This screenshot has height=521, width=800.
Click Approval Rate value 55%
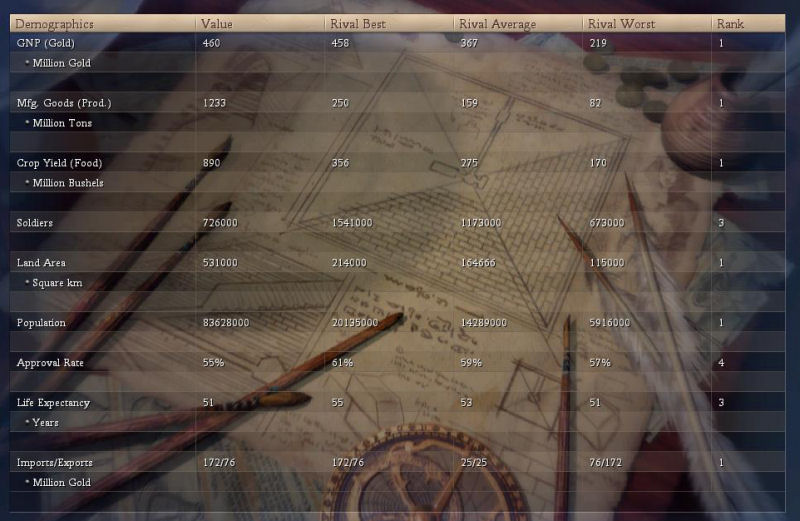[213, 363]
